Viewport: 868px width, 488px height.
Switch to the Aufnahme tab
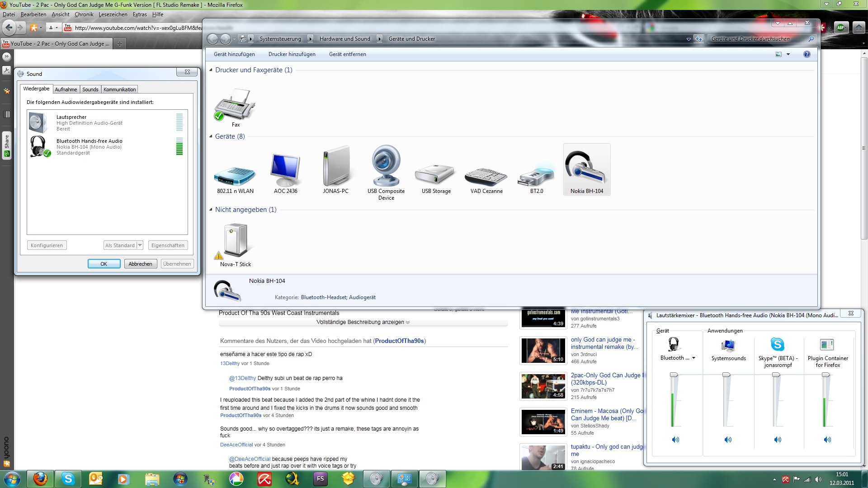tap(66, 89)
